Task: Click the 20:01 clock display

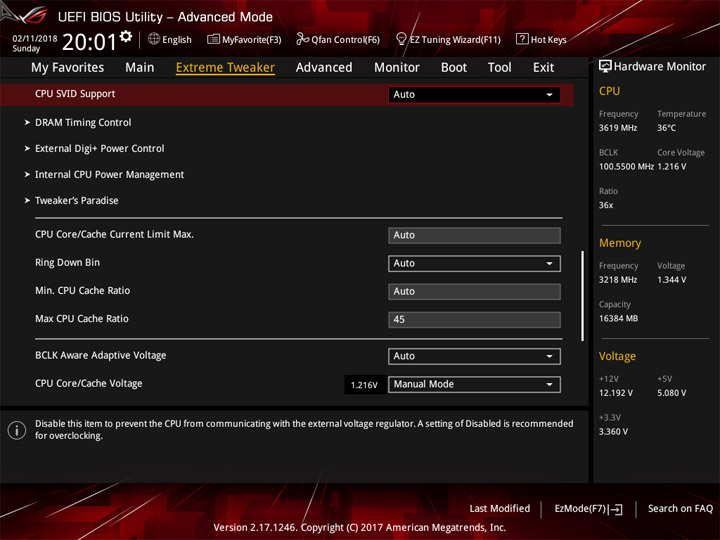Action: point(90,42)
